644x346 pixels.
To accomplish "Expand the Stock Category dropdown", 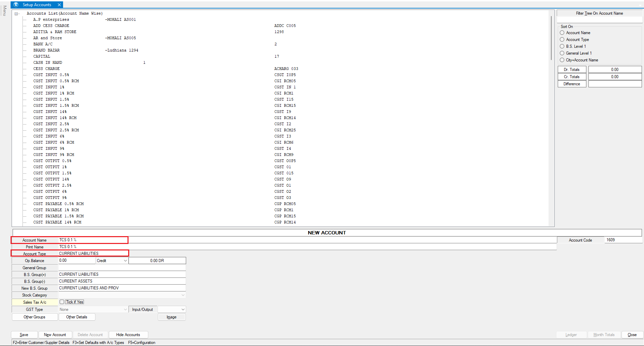I will pos(183,295).
